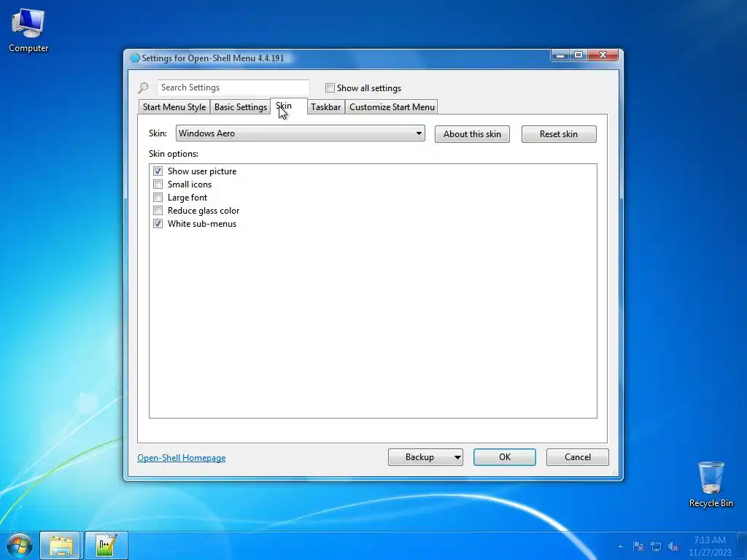
Task: Minimize the Open-Shell settings window
Action: pyautogui.click(x=560, y=55)
